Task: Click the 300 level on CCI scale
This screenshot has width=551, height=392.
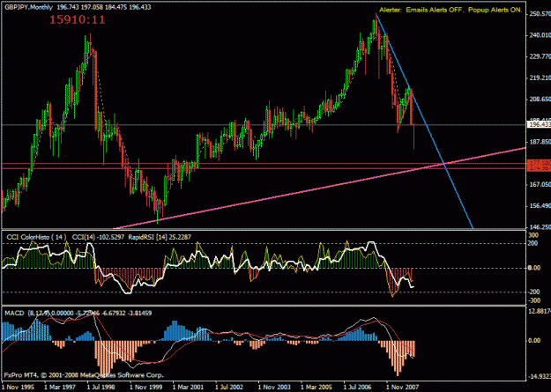Action: (x=532, y=236)
